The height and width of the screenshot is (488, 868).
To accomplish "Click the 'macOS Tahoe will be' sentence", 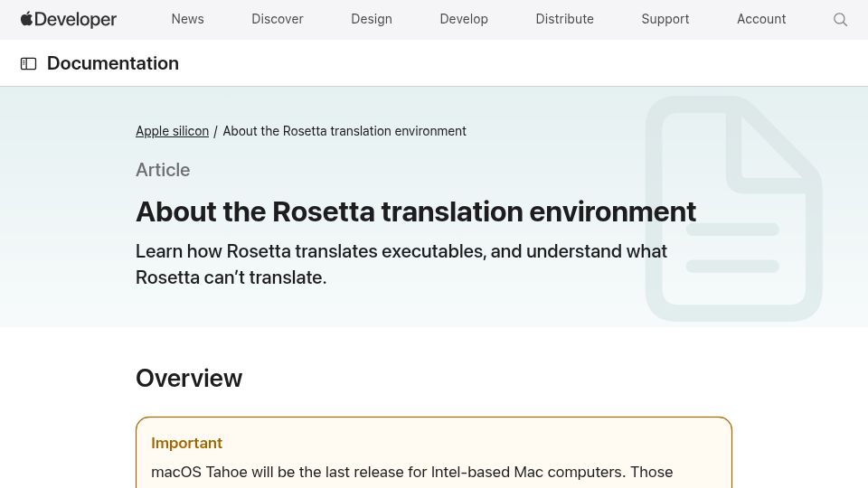I will (x=412, y=472).
